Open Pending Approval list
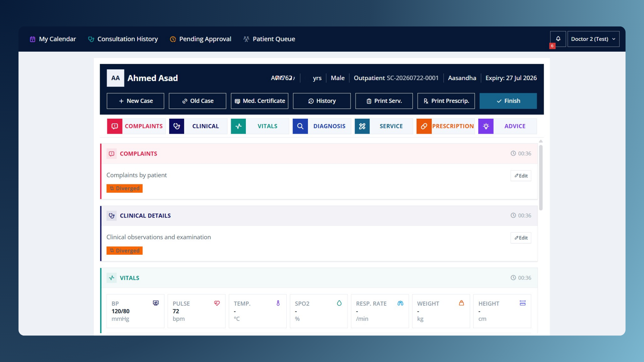 point(201,39)
